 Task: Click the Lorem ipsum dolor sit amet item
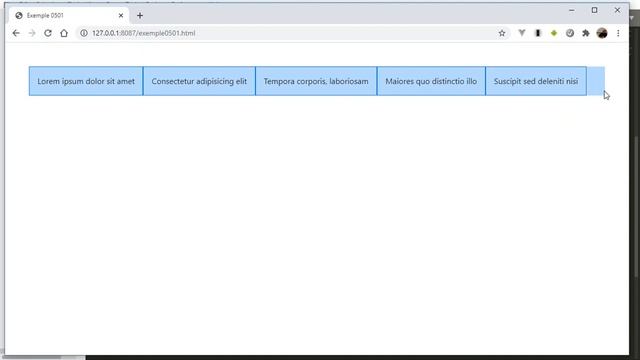86,81
